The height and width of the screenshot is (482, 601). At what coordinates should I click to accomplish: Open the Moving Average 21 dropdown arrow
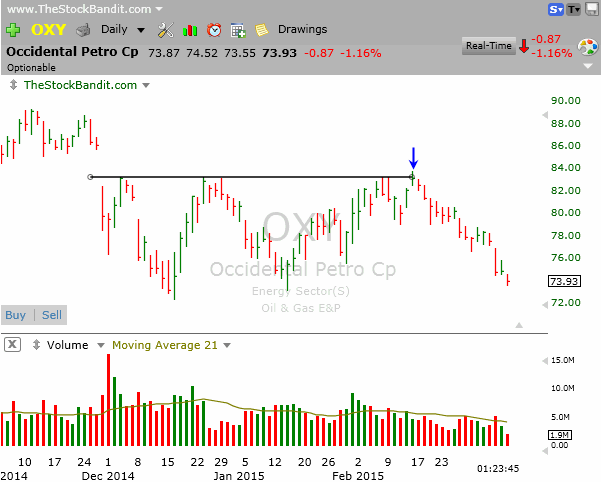227,345
